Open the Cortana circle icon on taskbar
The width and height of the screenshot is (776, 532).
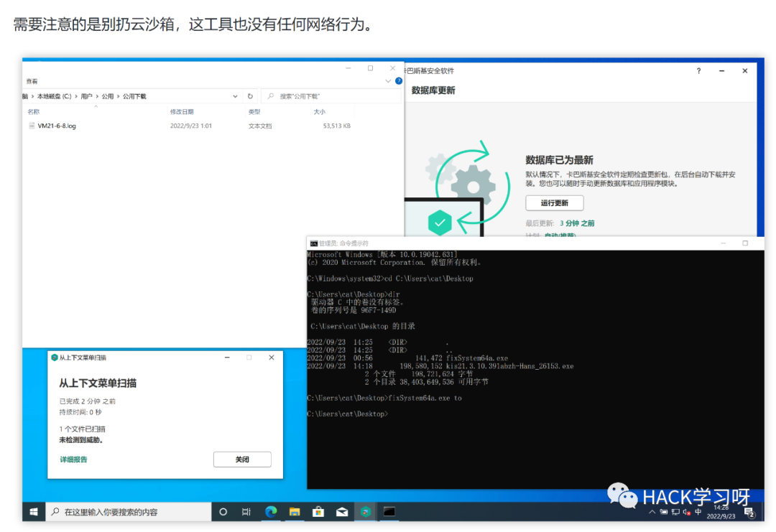coord(223,512)
